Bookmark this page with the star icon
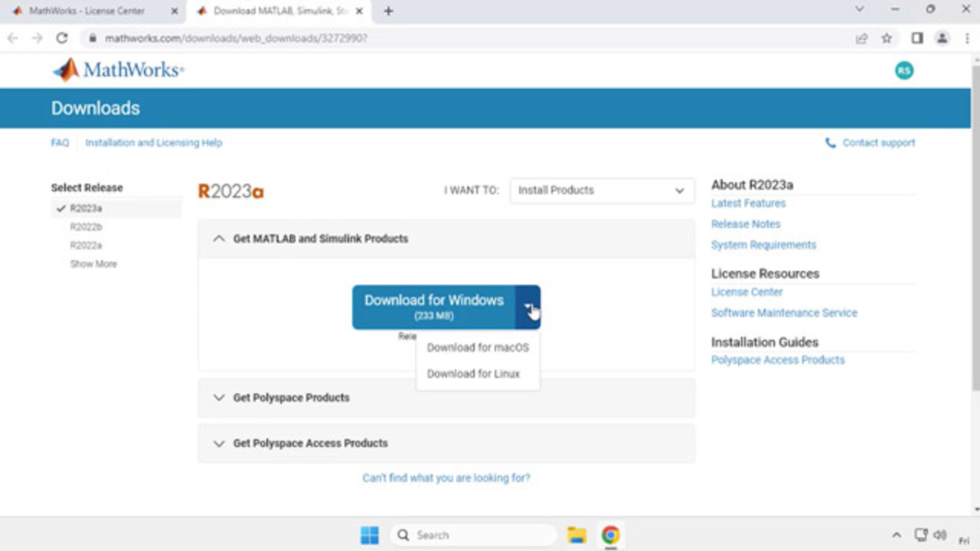Viewport: 980px width, 551px height. click(887, 37)
